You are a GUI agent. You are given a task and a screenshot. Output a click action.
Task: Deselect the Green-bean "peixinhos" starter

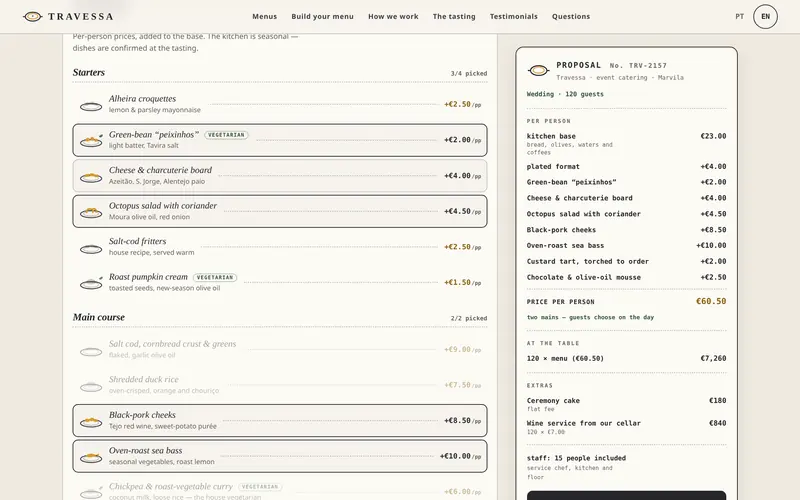[x=280, y=140]
